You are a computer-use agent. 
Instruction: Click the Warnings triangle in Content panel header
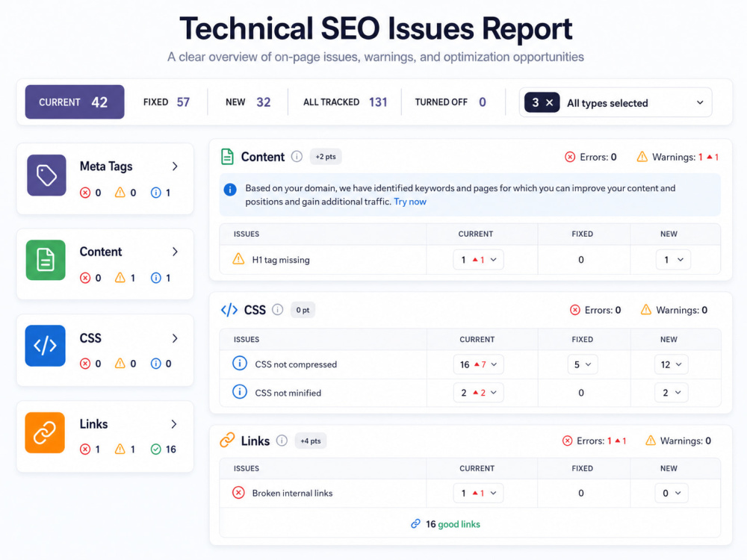click(x=642, y=157)
